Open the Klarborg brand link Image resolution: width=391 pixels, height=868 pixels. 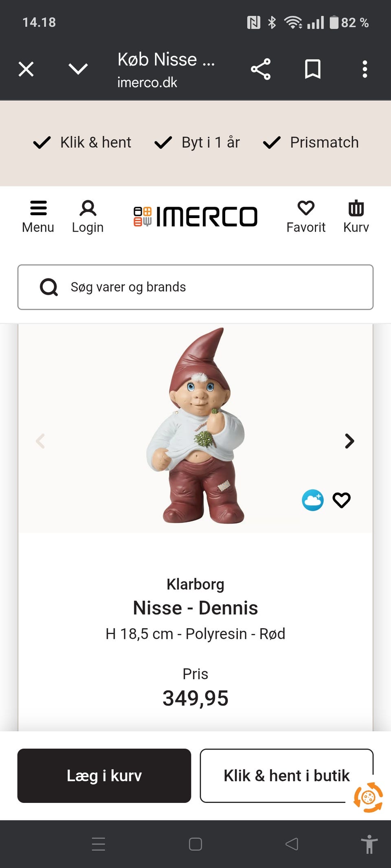coord(195,584)
